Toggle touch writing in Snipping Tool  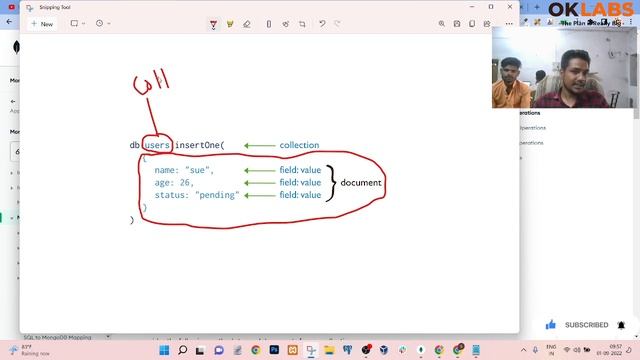[286, 24]
